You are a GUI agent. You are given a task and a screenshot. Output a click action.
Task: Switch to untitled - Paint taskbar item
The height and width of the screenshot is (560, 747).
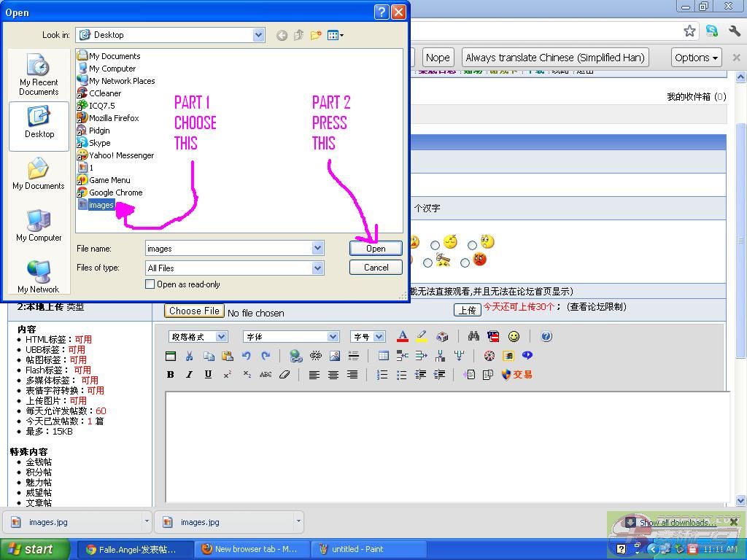point(357,549)
